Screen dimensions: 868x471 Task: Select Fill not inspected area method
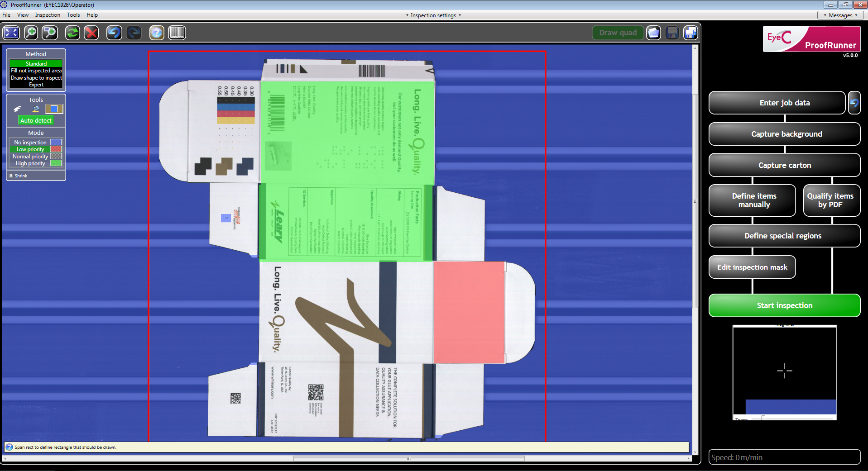[36, 71]
